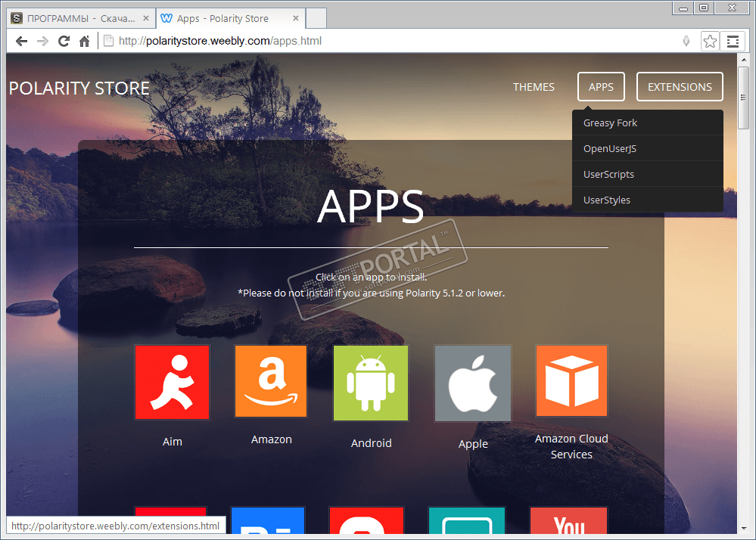Click the page icon beside the URL
Viewport: 756px width, 540px height.
108,41
